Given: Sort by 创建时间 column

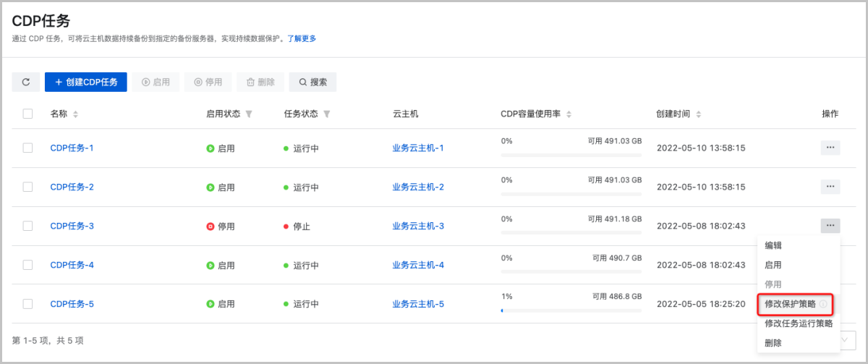Looking at the screenshot, I should [x=699, y=114].
